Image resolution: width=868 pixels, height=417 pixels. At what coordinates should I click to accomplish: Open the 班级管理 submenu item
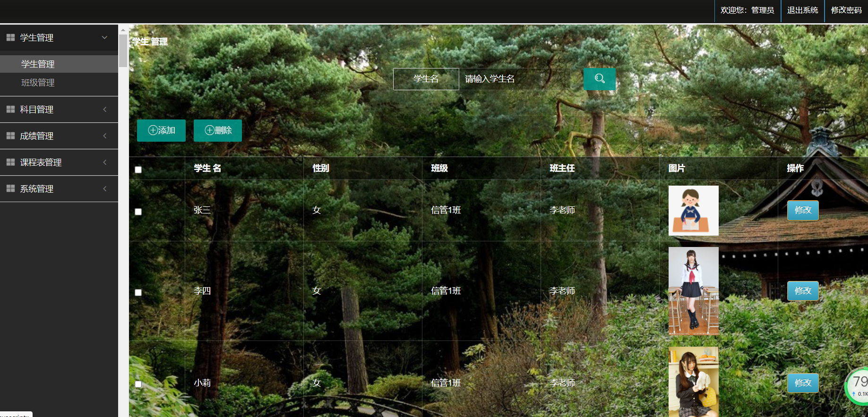tap(59, 83)
